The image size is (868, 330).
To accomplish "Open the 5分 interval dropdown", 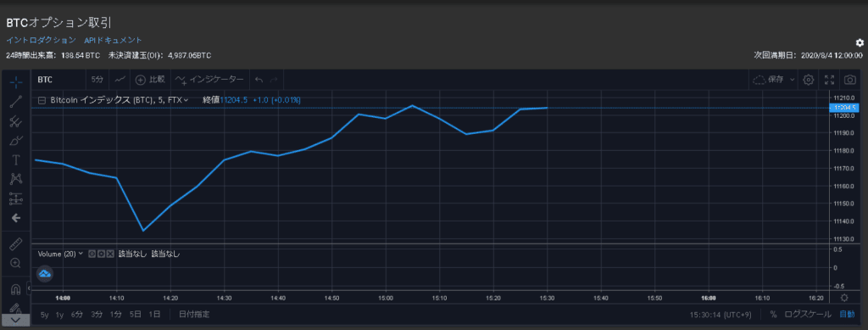I will (x=97, y=80).
